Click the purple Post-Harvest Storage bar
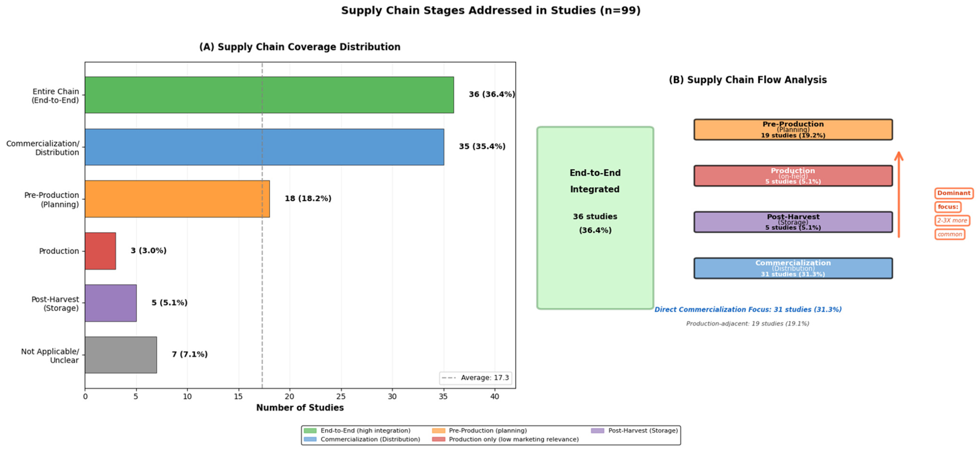Viewport: 980px width, 451px height. point(110,303)
